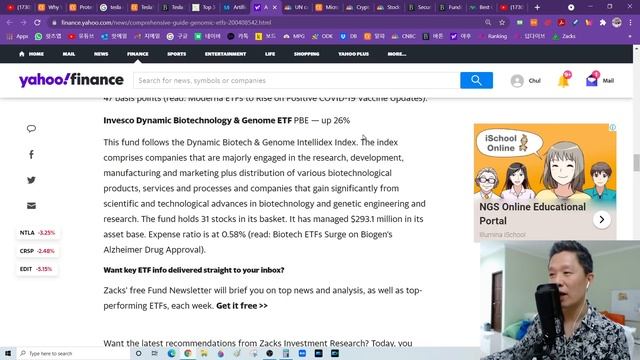Focus the Yahoo Finance search field

[x=297, y=80]
